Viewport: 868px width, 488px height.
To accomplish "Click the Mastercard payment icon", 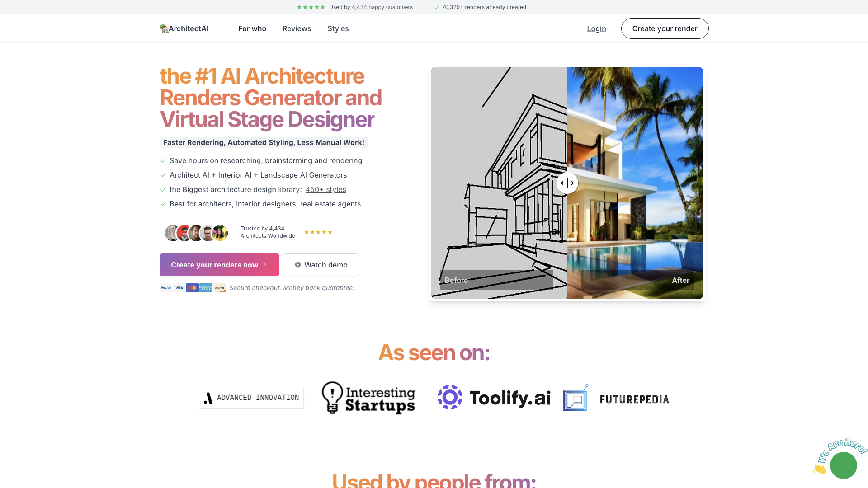I will click(192, 288).
